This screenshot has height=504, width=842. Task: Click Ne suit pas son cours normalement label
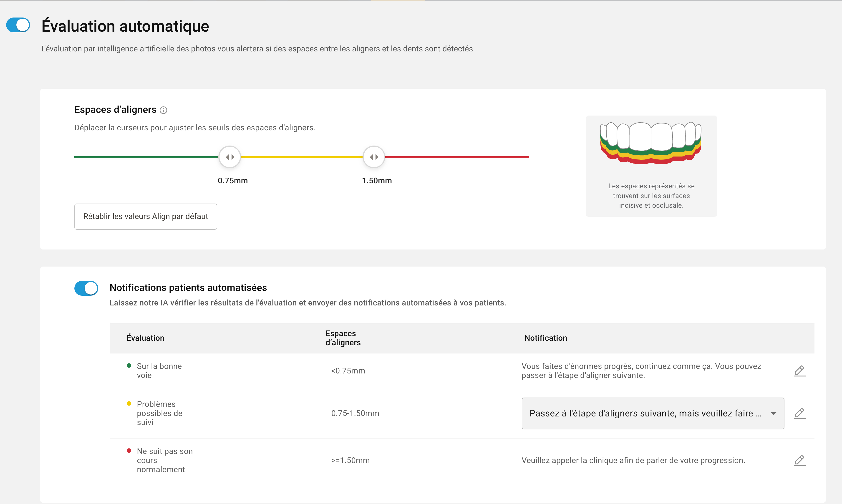point(165,461)
